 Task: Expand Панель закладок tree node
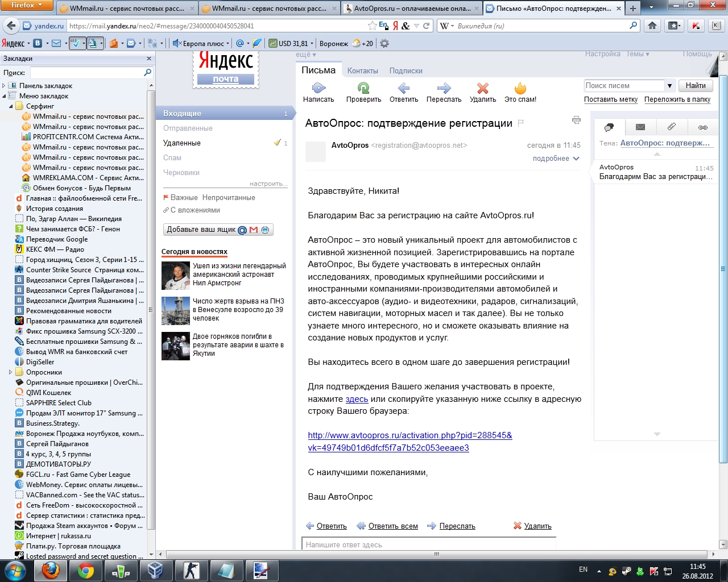coord(4,86)
